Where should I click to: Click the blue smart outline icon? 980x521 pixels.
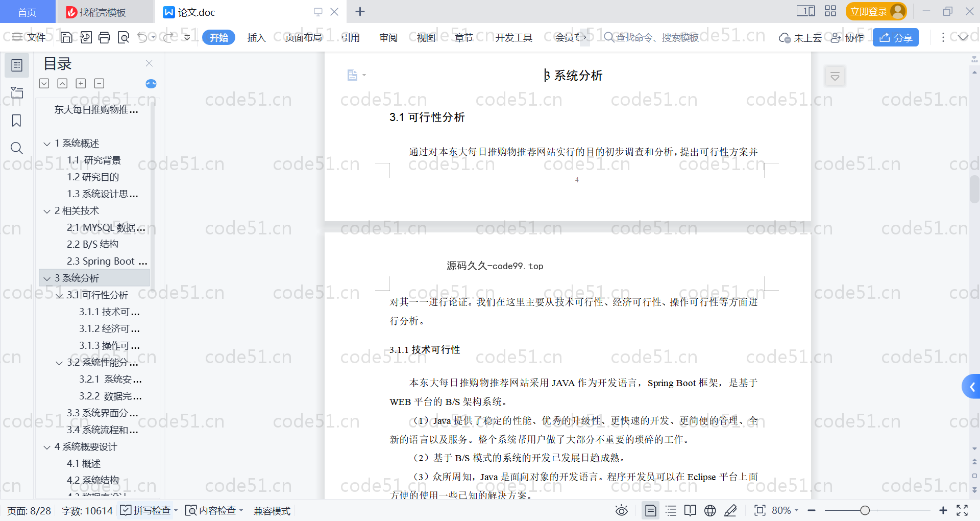pyautogui.click(x=151, y=84)
